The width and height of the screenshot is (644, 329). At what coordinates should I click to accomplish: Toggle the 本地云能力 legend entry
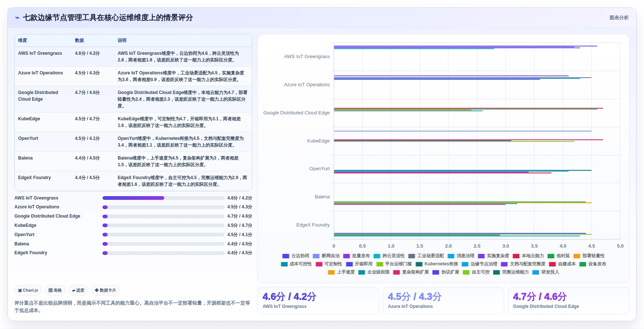tap(528, 256)
